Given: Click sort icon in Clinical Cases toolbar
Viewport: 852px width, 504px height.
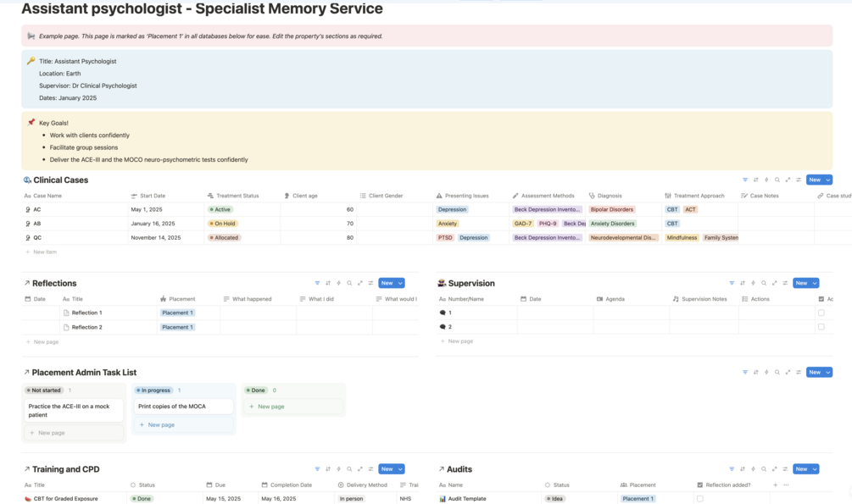Looking at the screenshot, I should 755,180.
